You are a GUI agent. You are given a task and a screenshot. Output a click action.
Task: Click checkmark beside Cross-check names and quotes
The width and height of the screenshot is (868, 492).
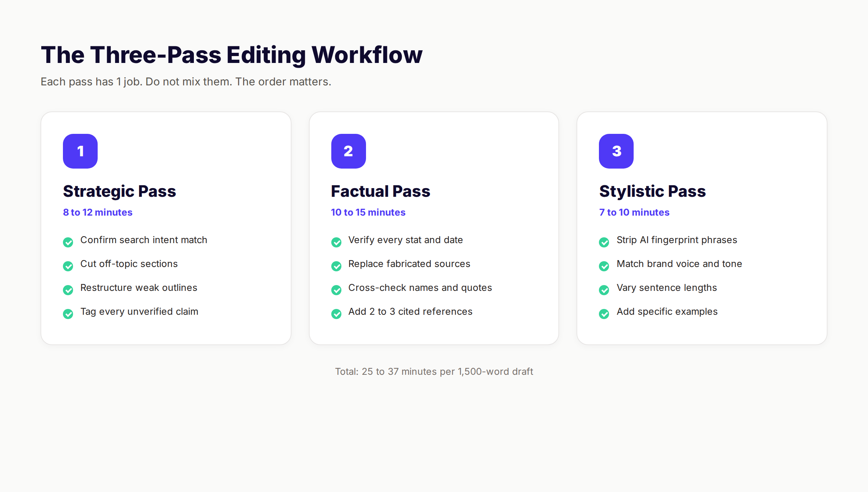point(336,290)
